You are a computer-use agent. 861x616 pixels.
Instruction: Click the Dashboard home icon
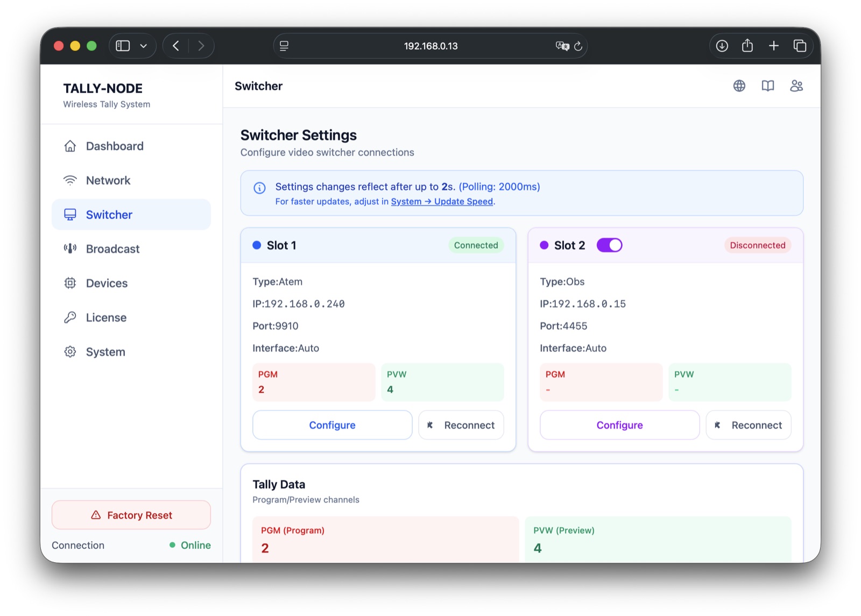70,146
